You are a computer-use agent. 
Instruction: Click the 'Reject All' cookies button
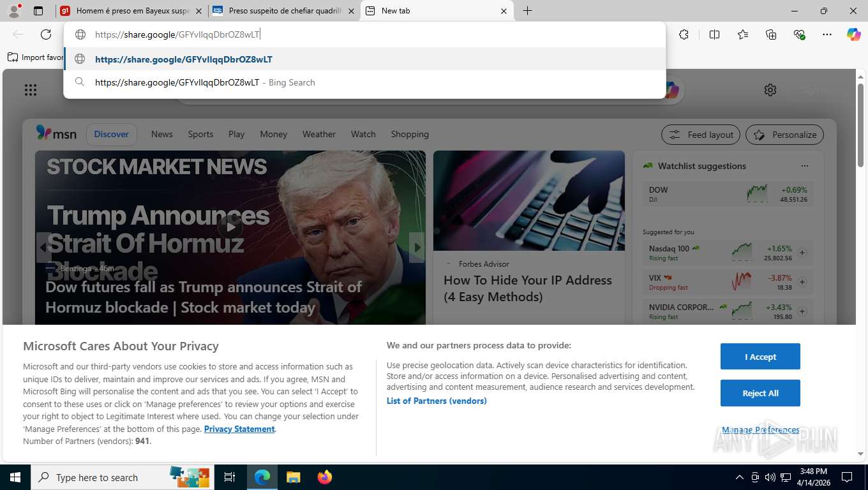(x=760, y=393)
